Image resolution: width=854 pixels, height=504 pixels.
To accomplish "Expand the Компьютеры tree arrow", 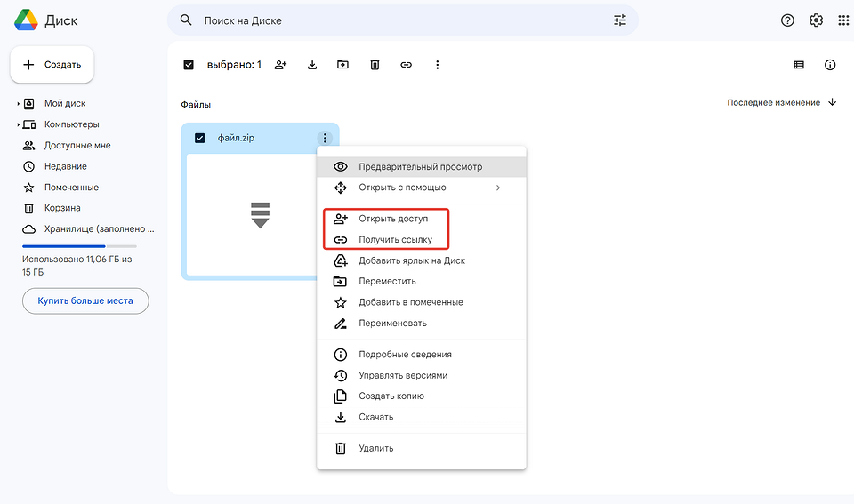I will click(x=18, y=124).
